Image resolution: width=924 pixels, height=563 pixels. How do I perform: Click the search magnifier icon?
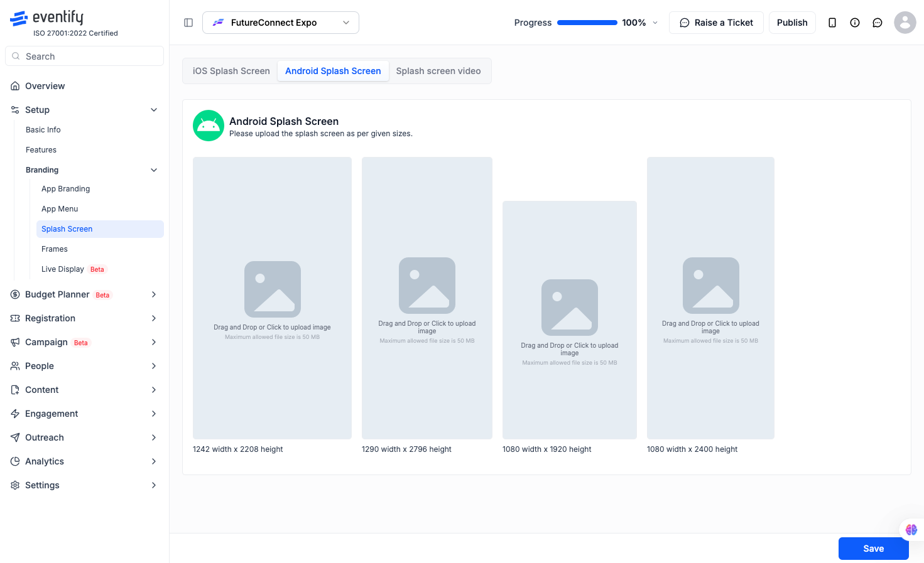click(16, 56)
